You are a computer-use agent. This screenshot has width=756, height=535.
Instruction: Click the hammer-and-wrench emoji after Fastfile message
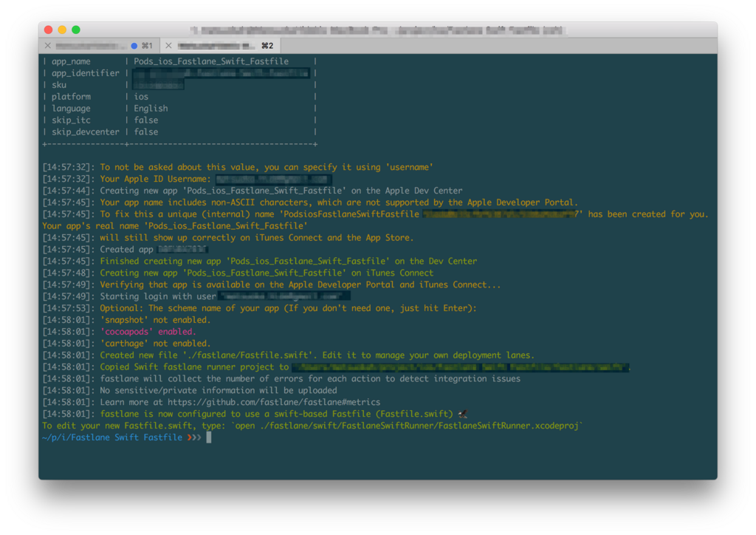click(464, 414)
